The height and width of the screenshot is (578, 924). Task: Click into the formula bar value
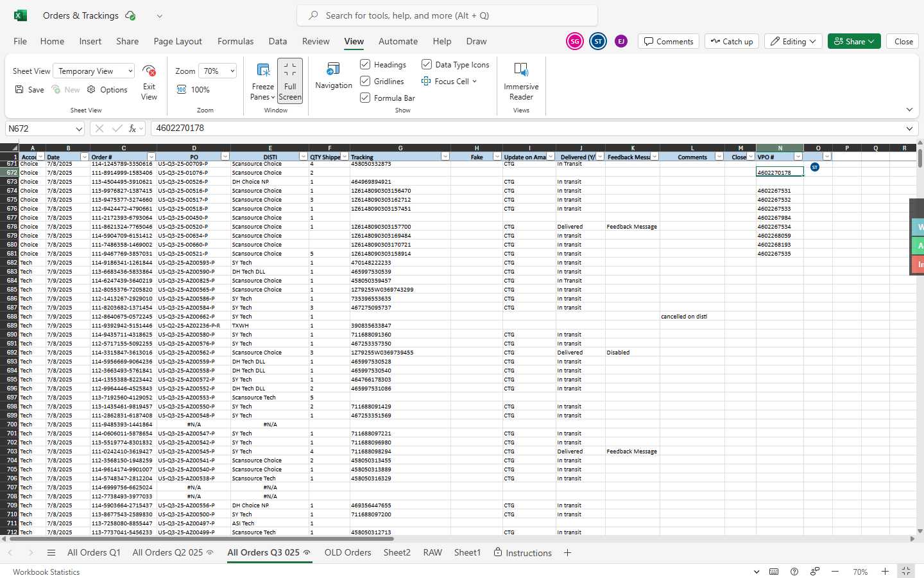526,128
